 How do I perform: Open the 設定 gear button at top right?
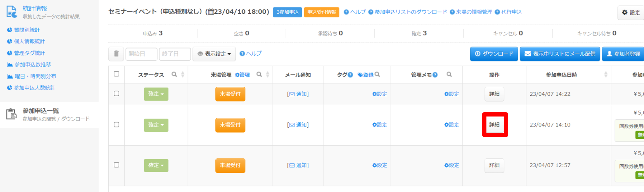coord(631,12)
